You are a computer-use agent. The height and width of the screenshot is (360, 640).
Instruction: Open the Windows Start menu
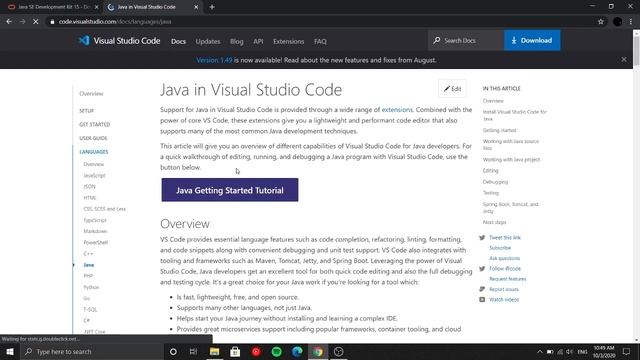[x=10, y=351]
